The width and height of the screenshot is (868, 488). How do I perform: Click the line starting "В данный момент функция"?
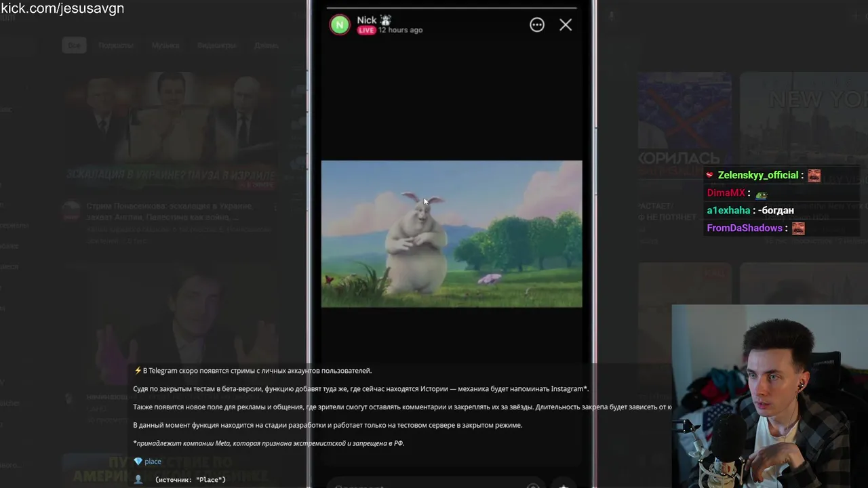[x=328, y=426]
